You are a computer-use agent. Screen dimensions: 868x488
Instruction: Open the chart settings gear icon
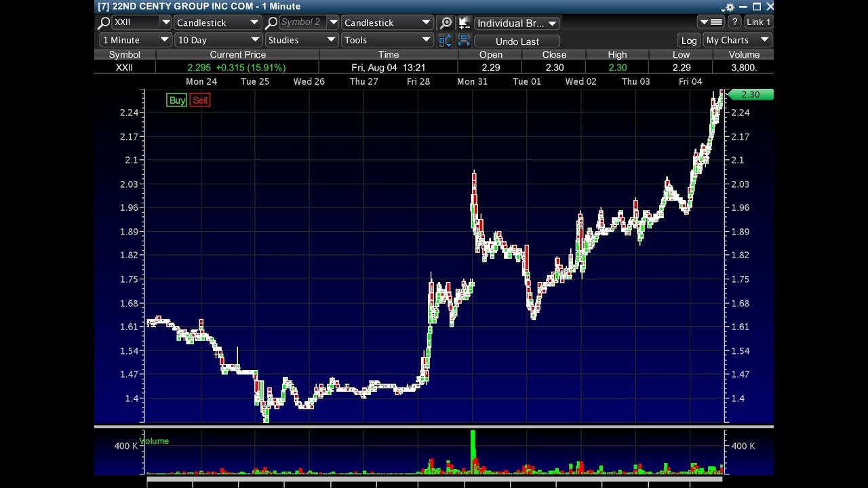tap(729, 7)
